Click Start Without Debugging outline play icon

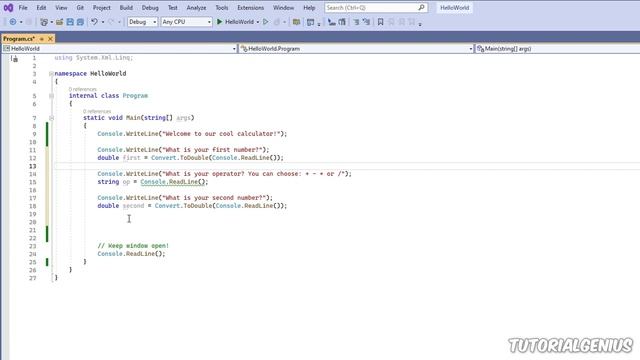[266, 22]
